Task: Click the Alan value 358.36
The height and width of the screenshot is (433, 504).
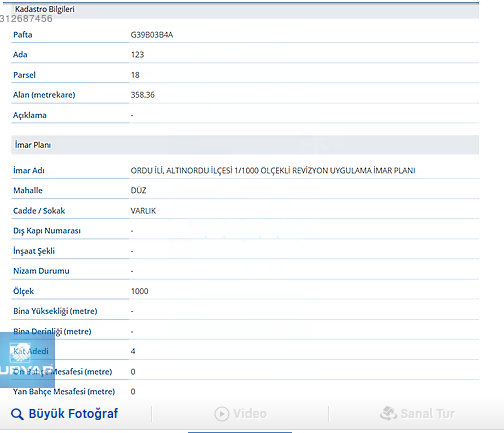Action: 143,95
